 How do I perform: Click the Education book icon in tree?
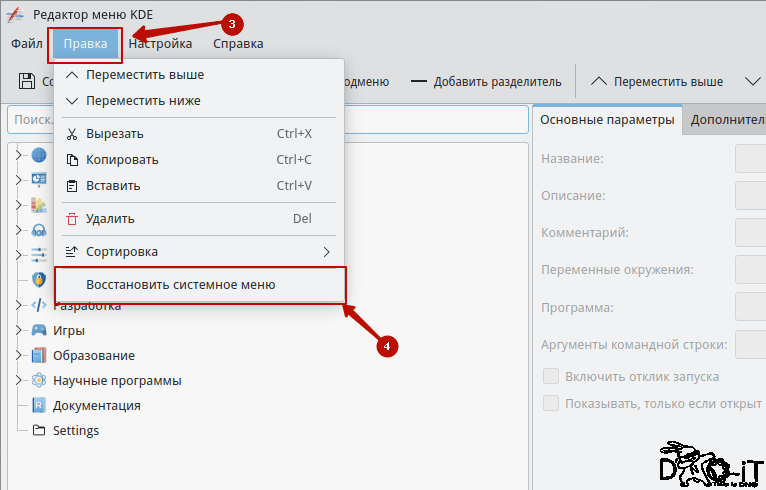click(x=39, y=355)
